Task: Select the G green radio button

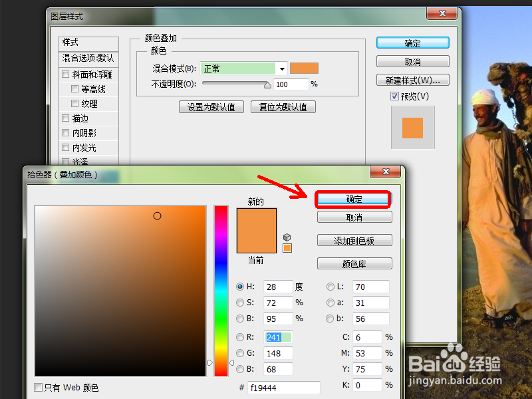Action: [240, 353]
